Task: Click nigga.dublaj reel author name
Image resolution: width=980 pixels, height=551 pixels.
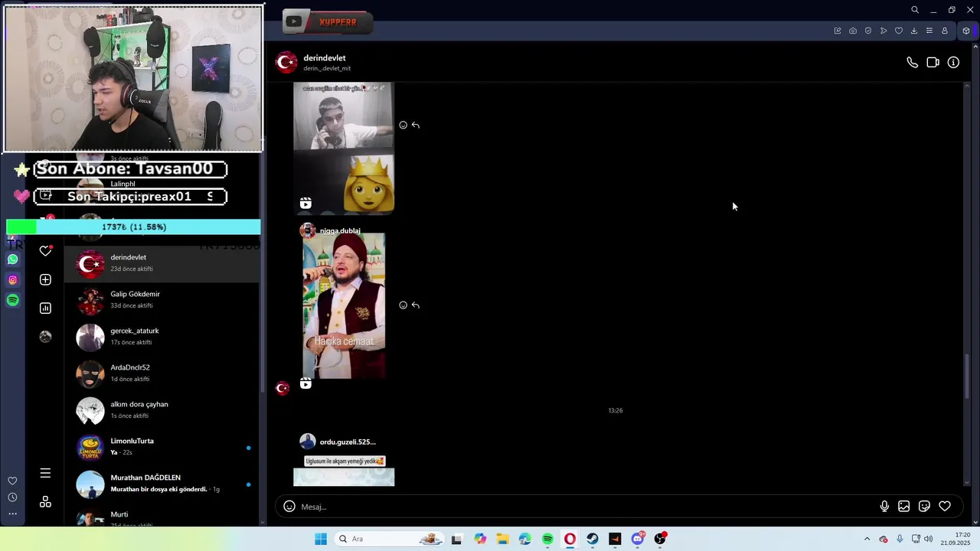Action: [340, 230]
